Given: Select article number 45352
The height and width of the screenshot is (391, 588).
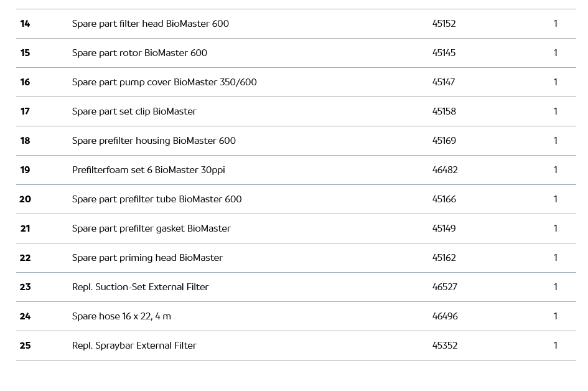Looking at the screenshot, I should [x=444, y=346].
